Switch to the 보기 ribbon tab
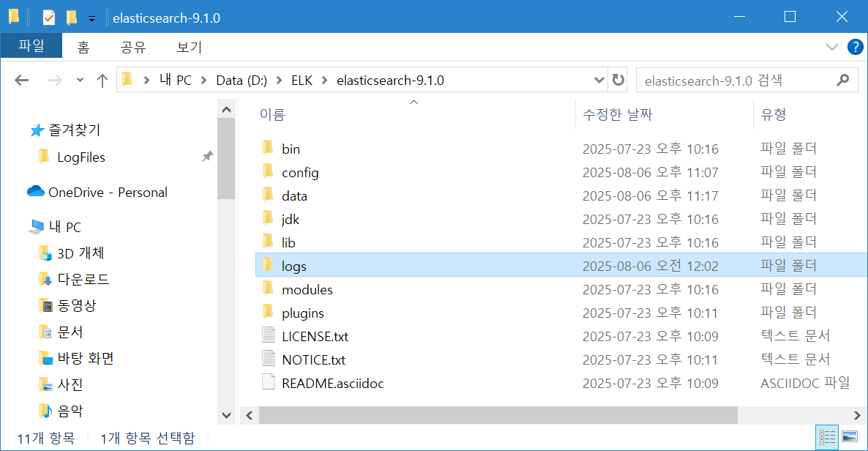This screenshot has width=868, height=451. [x=190, y=47]
